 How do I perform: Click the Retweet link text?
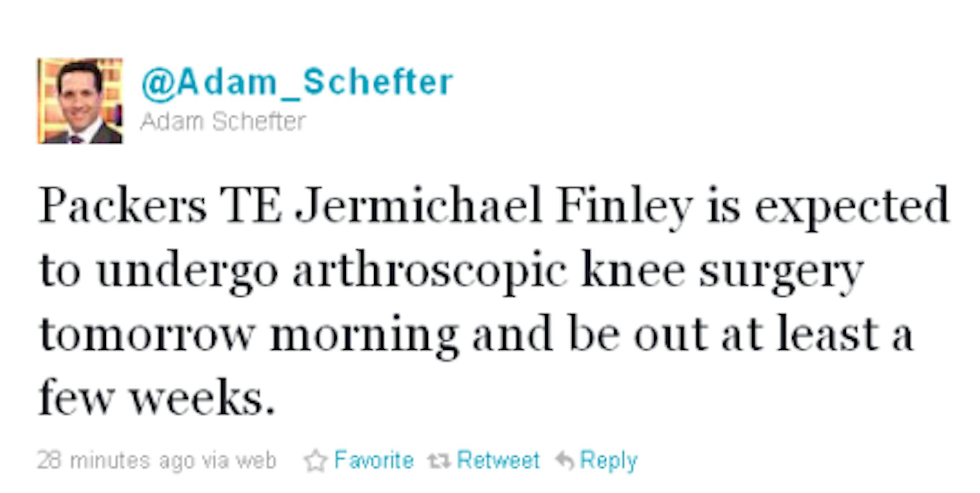tap(498, 460)
